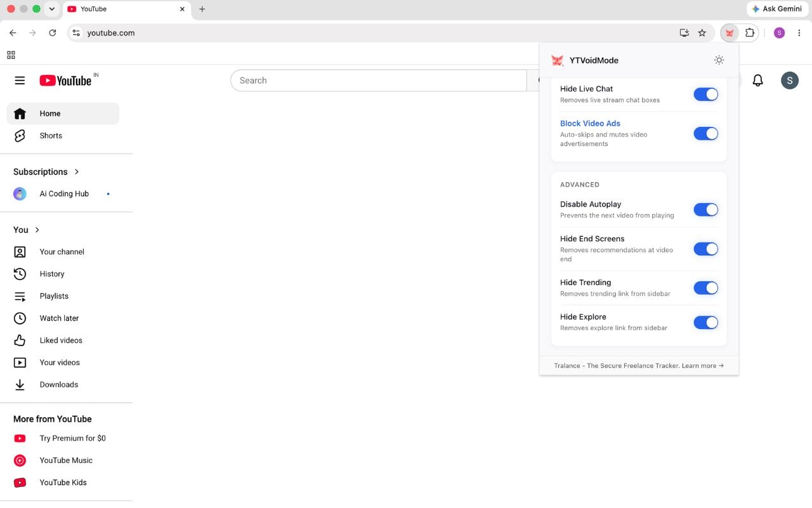Screen dimensions: 812x508
Task: Click "Removes live stream chat boxes" text
Action: 610,100
